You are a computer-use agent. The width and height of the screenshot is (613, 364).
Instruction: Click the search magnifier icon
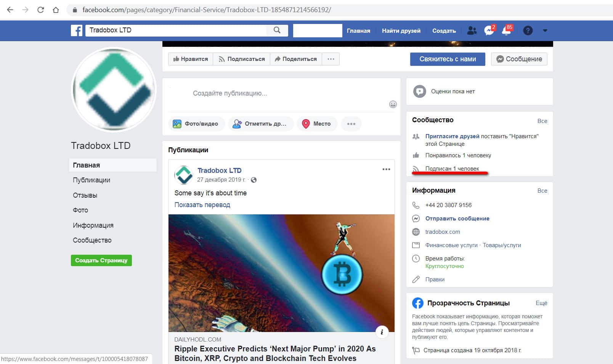pyautogui.click(x=277, y=30)
